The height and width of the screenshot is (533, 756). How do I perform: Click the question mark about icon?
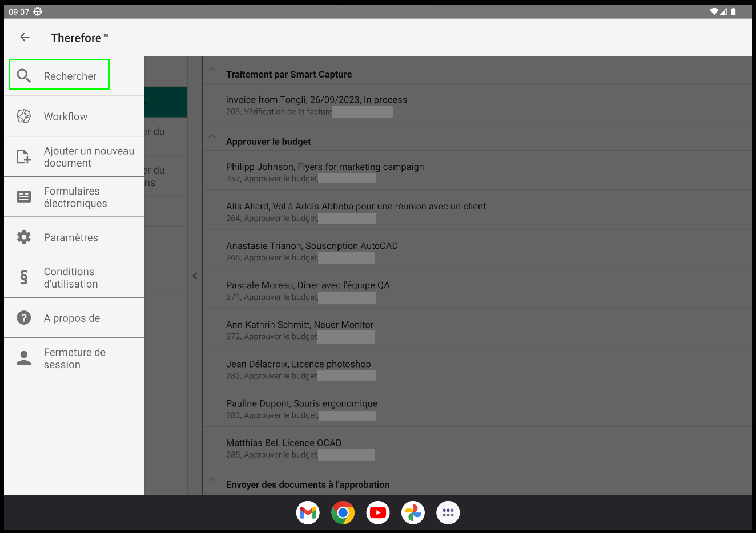pyautogui.click(x=23, y=317)
